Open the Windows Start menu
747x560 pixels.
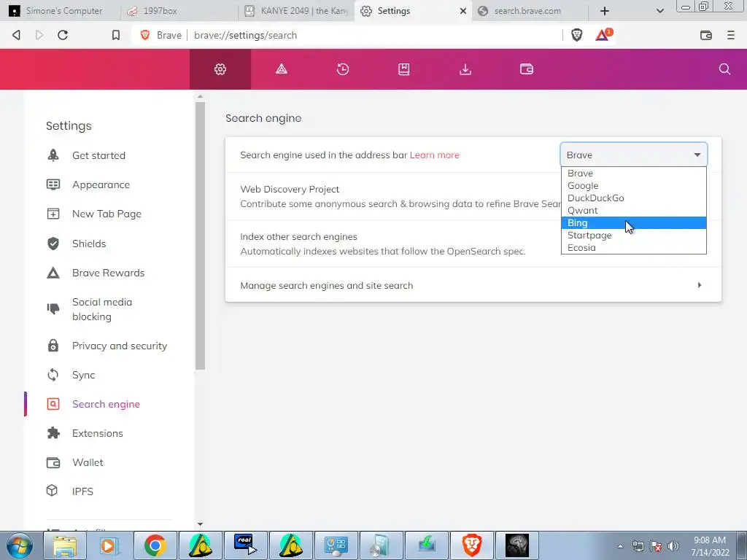point(19,545)
